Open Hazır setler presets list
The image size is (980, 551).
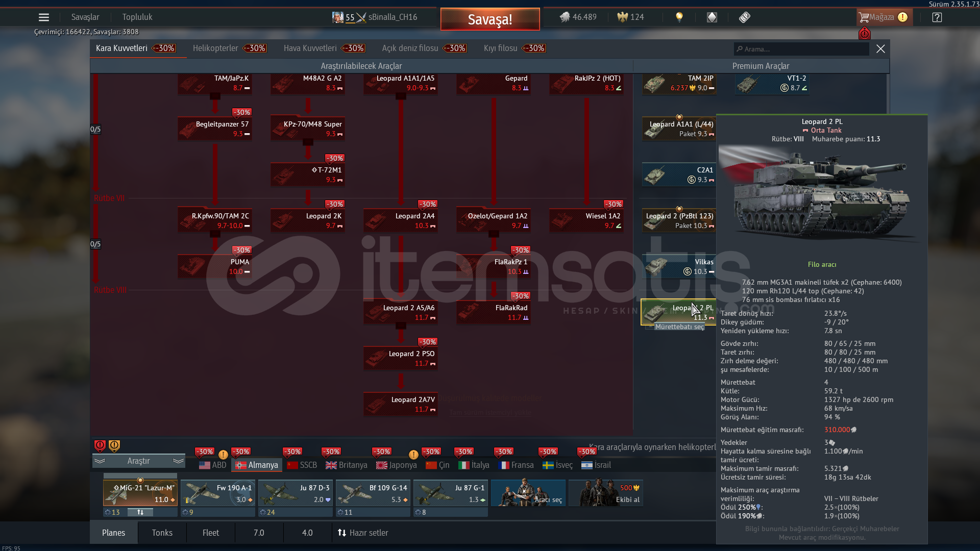363,533
